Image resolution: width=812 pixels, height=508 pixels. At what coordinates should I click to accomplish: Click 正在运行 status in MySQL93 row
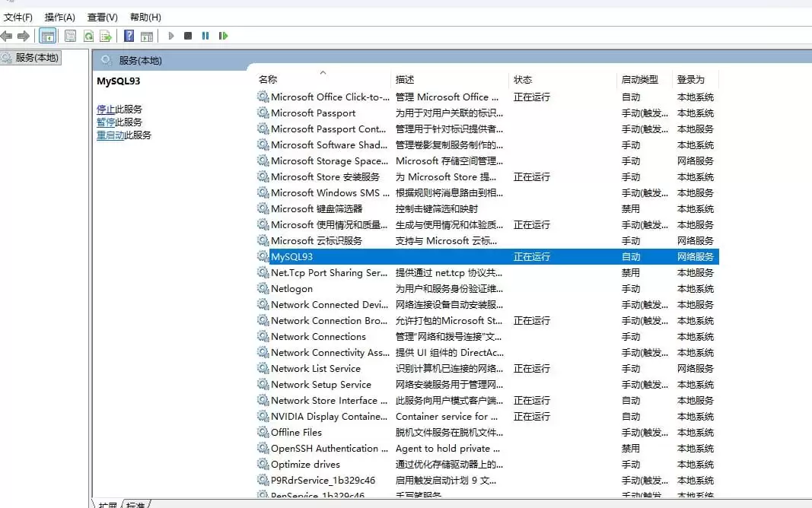coord(531,256)
